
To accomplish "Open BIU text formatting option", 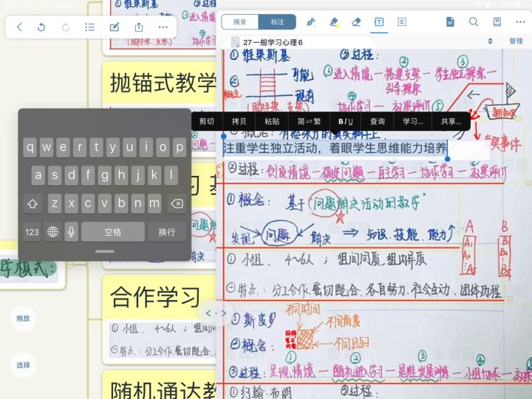I will click(345, 121).
